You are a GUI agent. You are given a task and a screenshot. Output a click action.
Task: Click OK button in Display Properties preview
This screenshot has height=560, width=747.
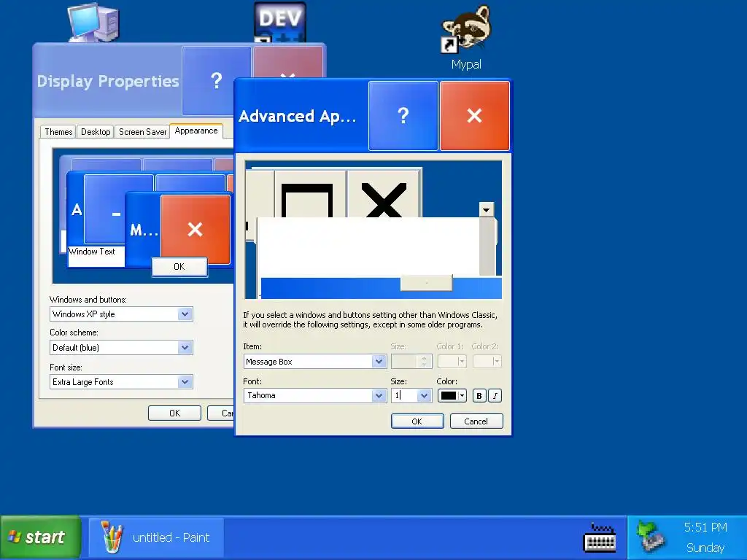point(179,267)
